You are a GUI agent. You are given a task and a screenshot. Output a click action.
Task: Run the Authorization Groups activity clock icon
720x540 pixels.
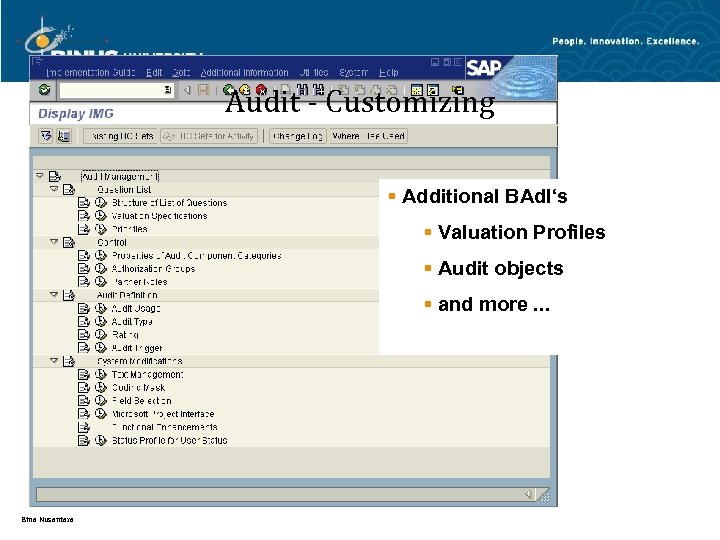(101, 269)
